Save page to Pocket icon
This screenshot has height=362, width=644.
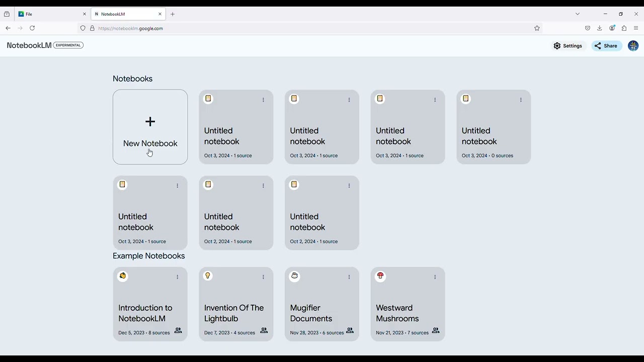pos(588,28)
